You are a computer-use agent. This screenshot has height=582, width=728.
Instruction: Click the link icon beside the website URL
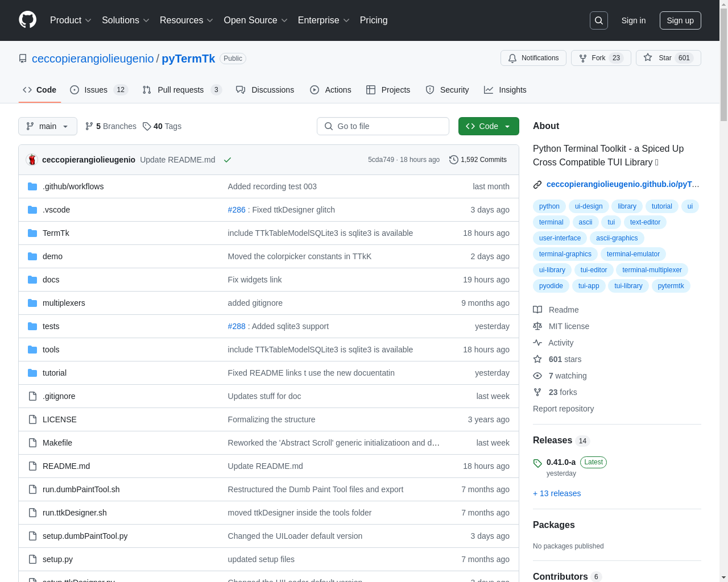point(537,184)
